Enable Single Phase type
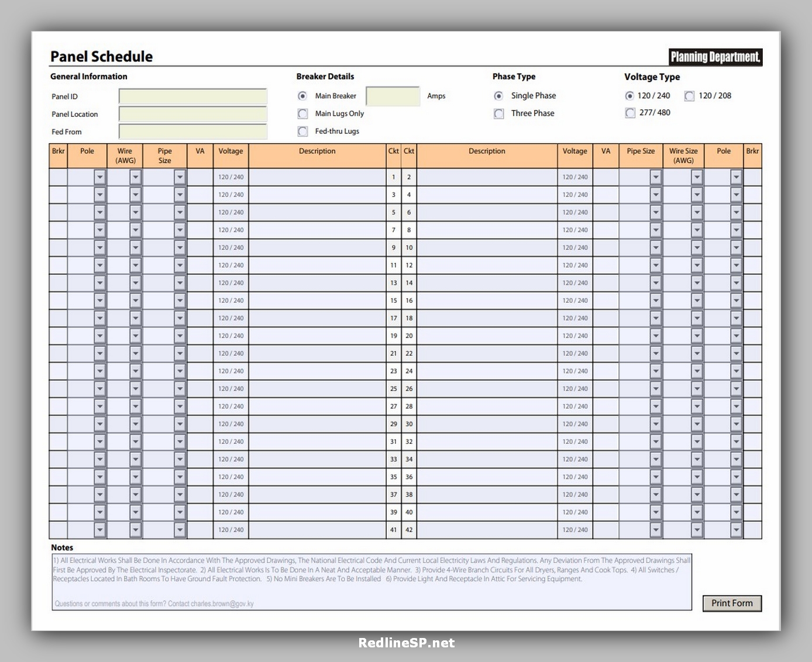This screenshot has width=812, height=662. [498, 95]
